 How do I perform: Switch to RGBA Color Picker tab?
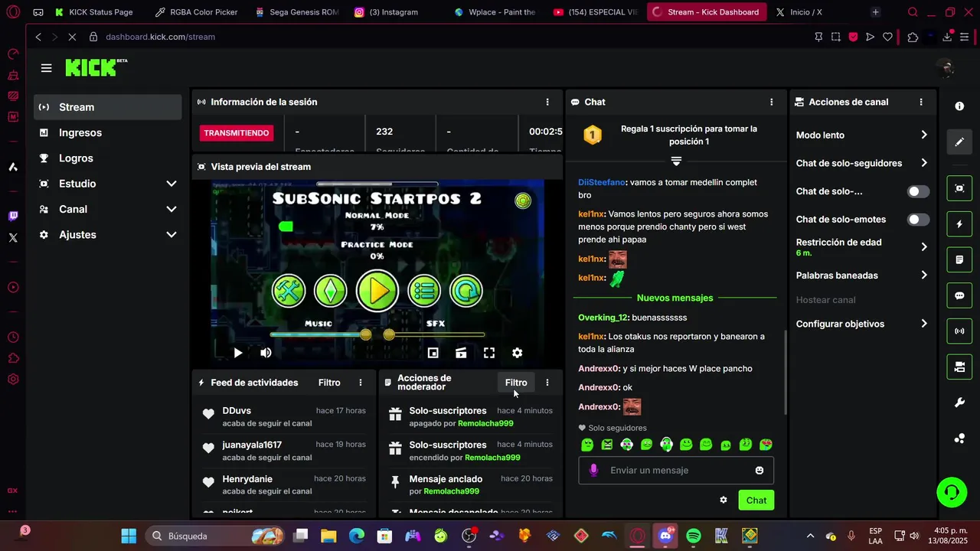pos(198,12)
